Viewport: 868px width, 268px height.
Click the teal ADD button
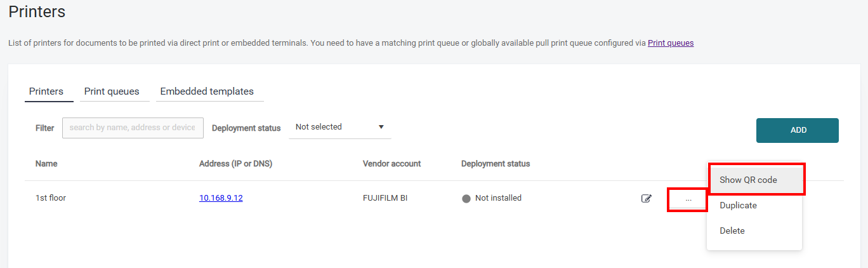798,130
